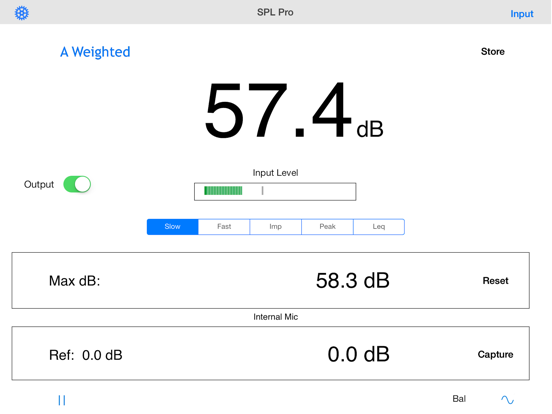Screen dimensions: 552x414
Task: Select the Peak response mode
Action: 327,227
